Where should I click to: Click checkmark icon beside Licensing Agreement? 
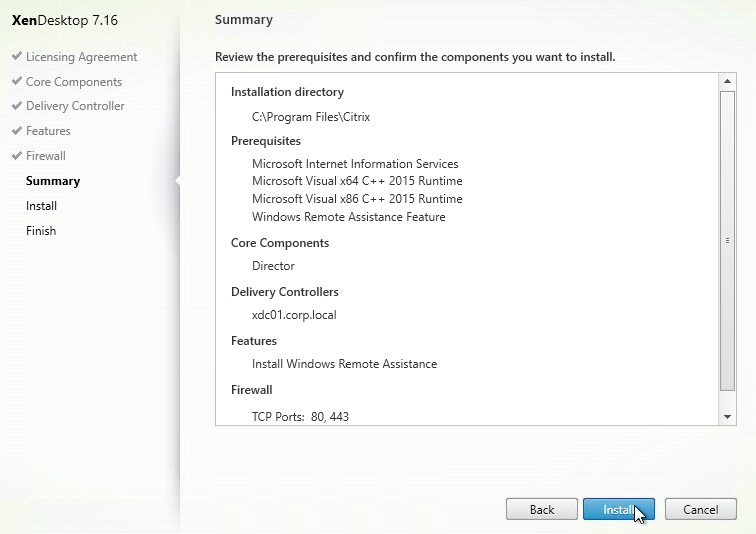pyautogui.click(x=17, y=56)
